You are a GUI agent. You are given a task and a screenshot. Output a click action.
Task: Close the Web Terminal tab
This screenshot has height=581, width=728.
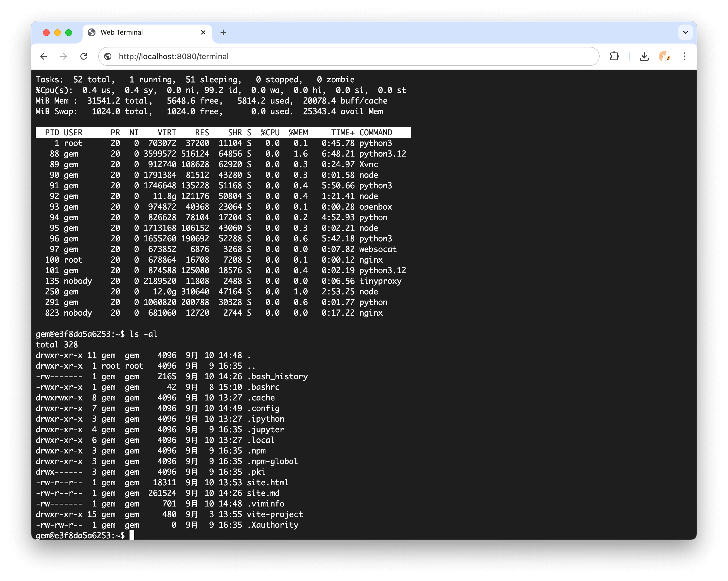click(x=203, y=32)
